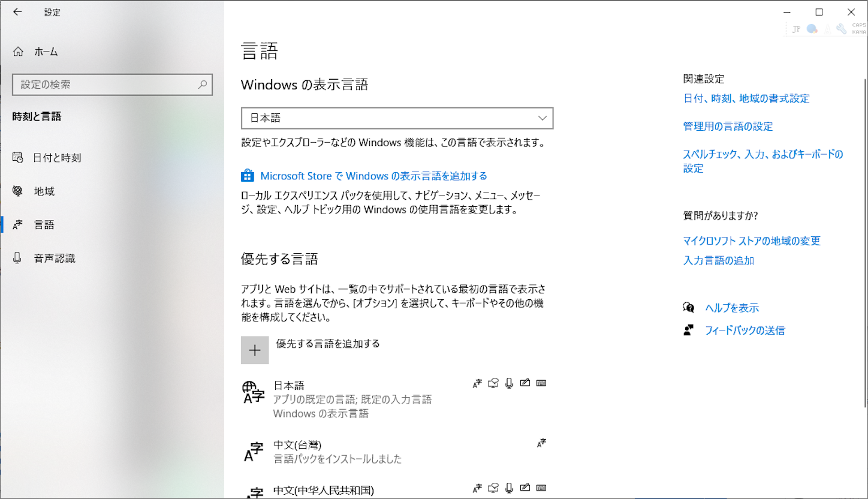The width and height of the screenshot is (868, 499).
Task: Click the 優先する言語を追加する plus button
Action: [255, 350]
